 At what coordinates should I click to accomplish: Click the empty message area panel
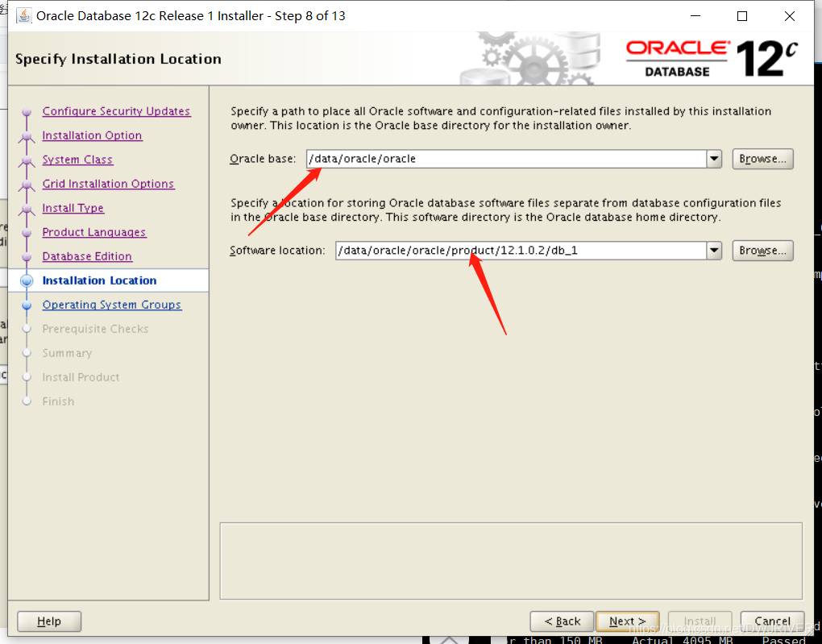click(x=511, y=561)
